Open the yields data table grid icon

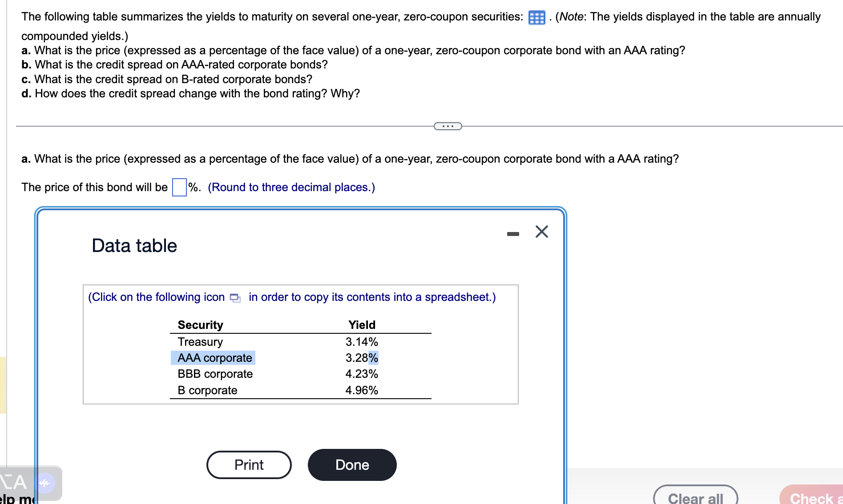pos(536,18)
